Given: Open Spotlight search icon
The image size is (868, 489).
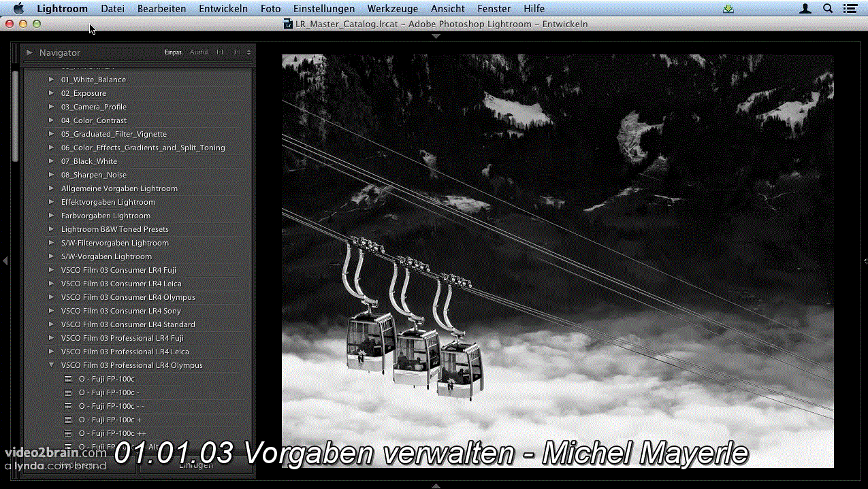Looking at the screenshot, I should pos(828,8).
